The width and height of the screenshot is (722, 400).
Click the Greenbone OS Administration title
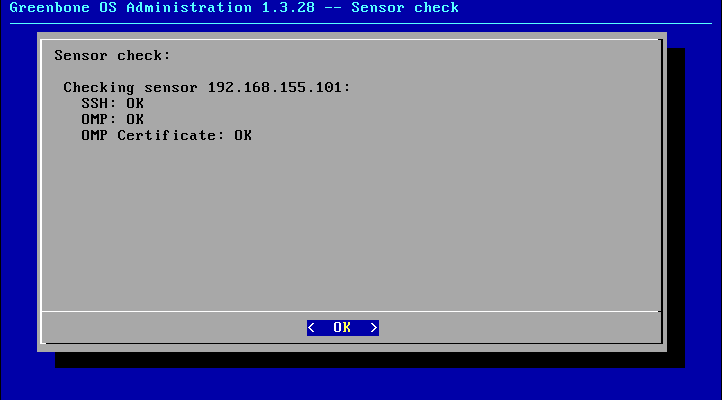click(234, 8)
